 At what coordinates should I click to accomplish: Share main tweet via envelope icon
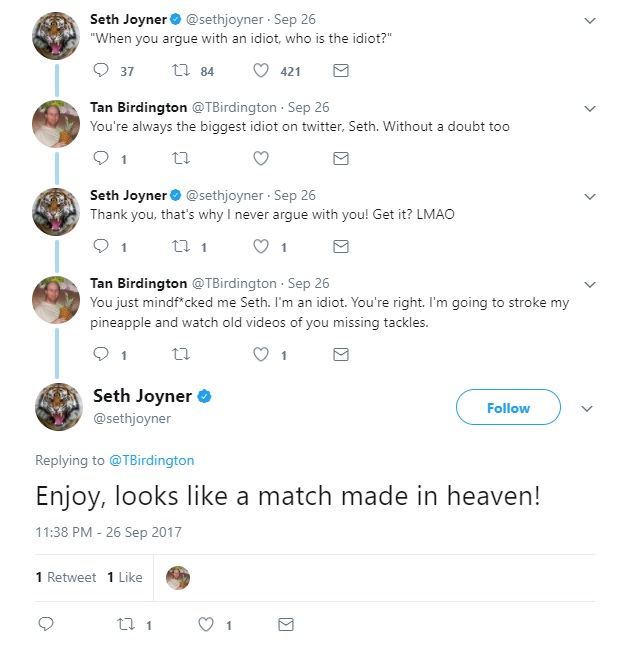coord(286,624)
